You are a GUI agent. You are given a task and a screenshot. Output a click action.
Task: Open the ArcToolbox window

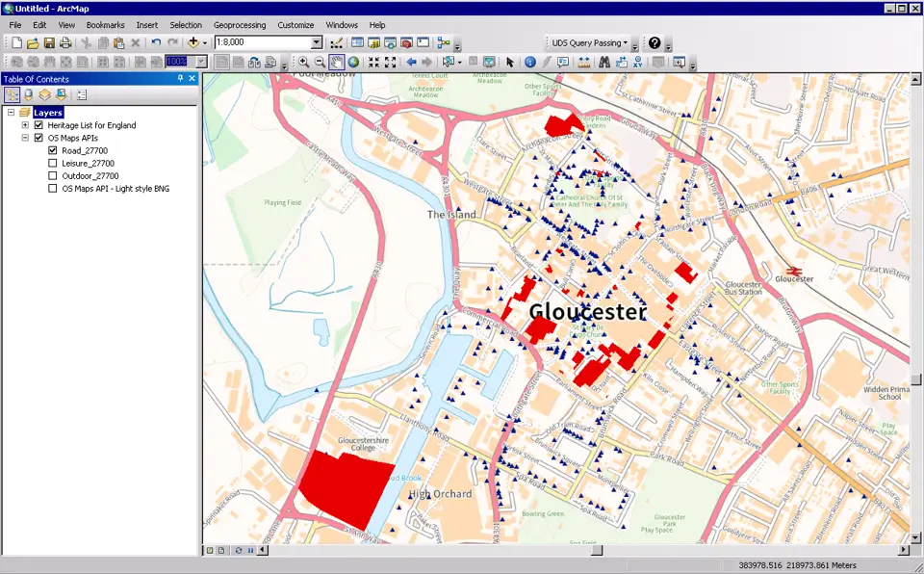tap(406, 43)
